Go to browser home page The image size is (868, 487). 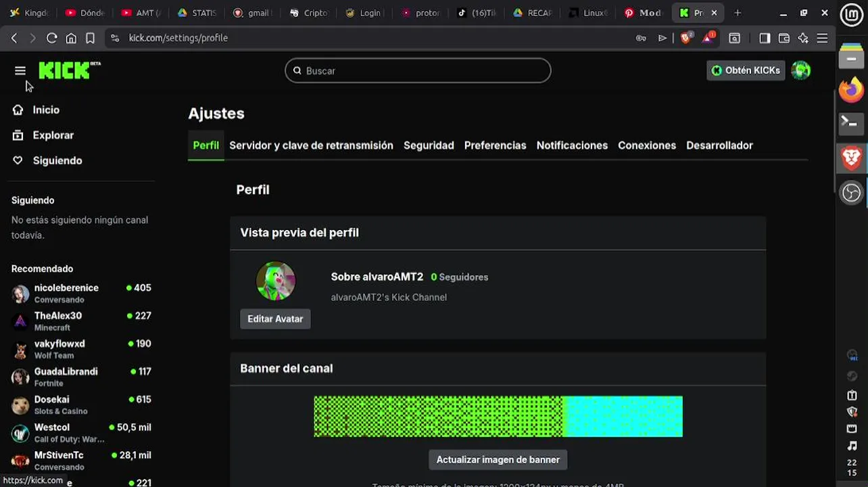click(71, 38)
